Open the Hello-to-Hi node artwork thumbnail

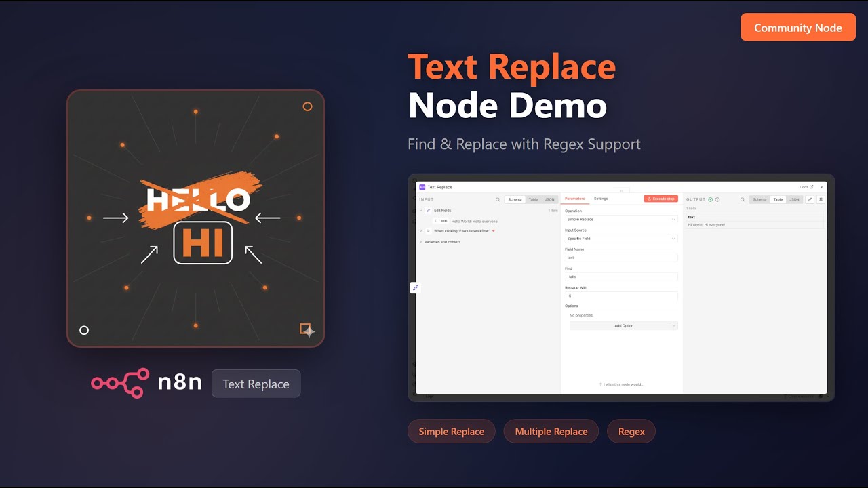click(196, 218)
